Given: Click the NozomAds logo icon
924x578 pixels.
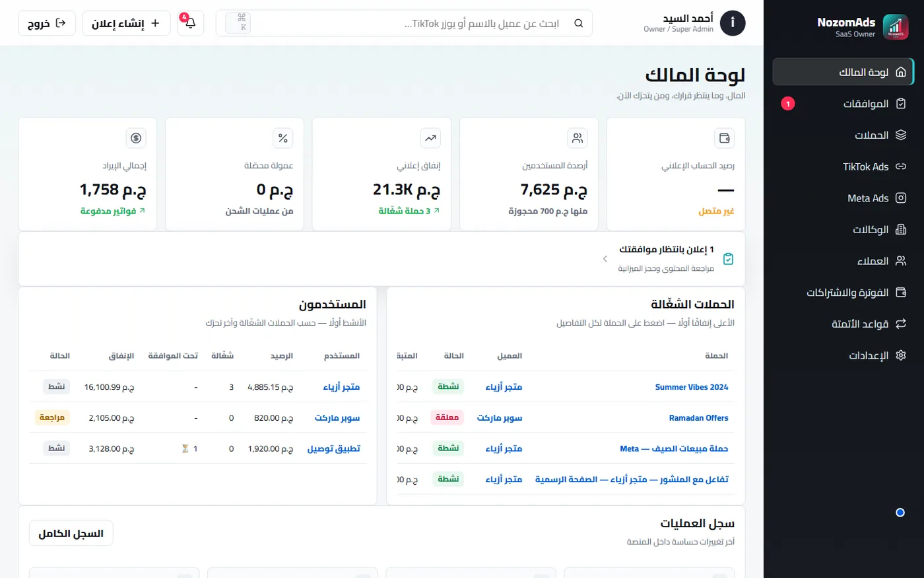Looking at the screenshot, I should pyautogui.click(x=895, y=27).
